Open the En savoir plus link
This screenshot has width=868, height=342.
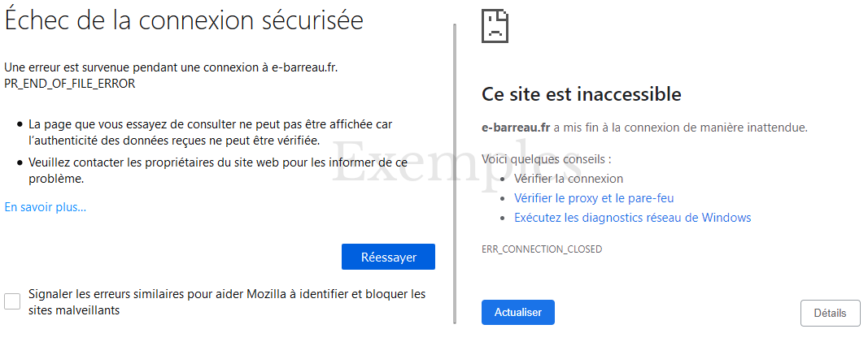tap(46, 207)
